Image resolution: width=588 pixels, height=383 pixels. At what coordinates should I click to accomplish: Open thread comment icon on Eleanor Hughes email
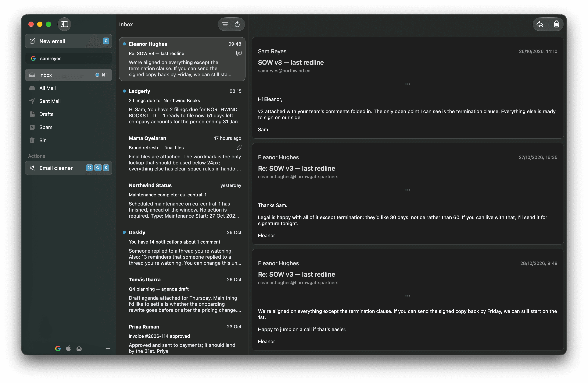(x=239, y=53)
